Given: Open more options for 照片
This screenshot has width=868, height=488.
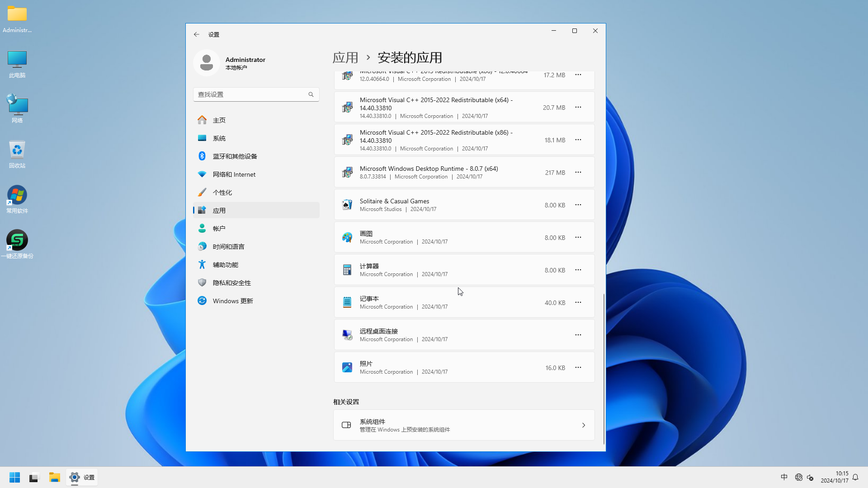Looking at the screenshot, I should coord(578,367).
